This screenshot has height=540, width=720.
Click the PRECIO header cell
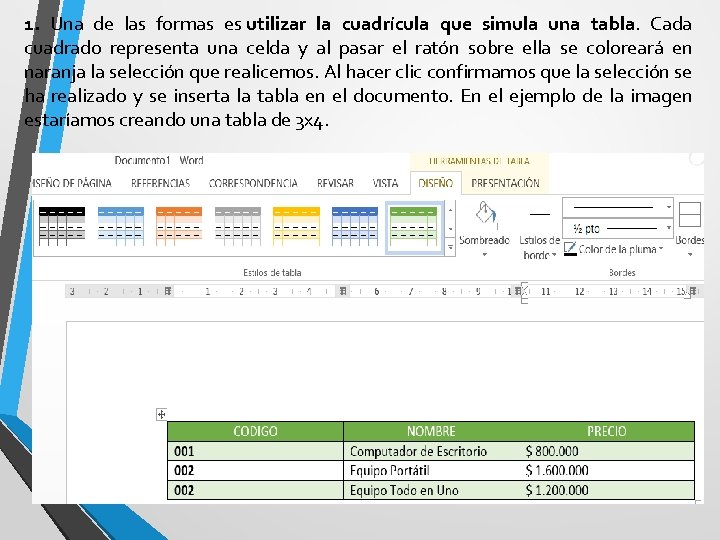[x=607, y=431]
